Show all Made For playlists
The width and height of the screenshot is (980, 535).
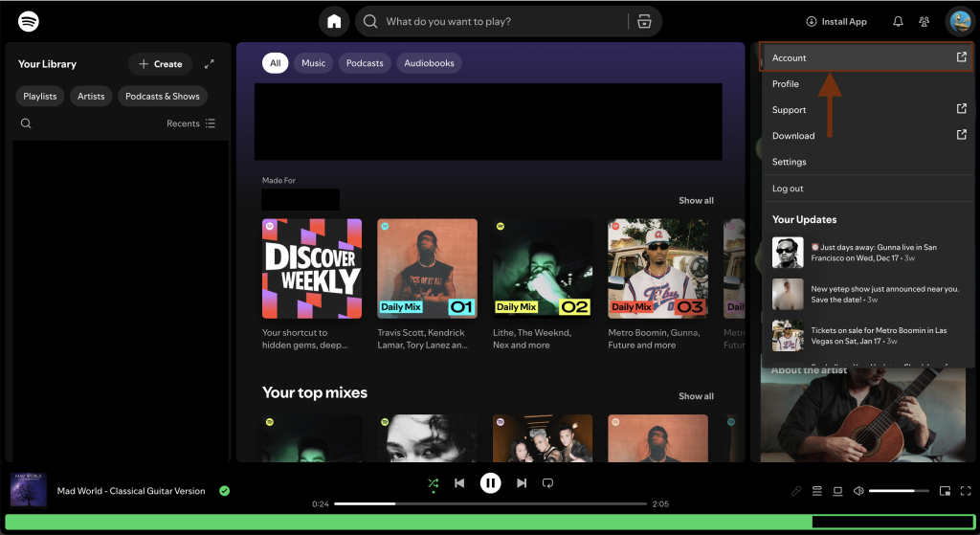coord(696,201)
